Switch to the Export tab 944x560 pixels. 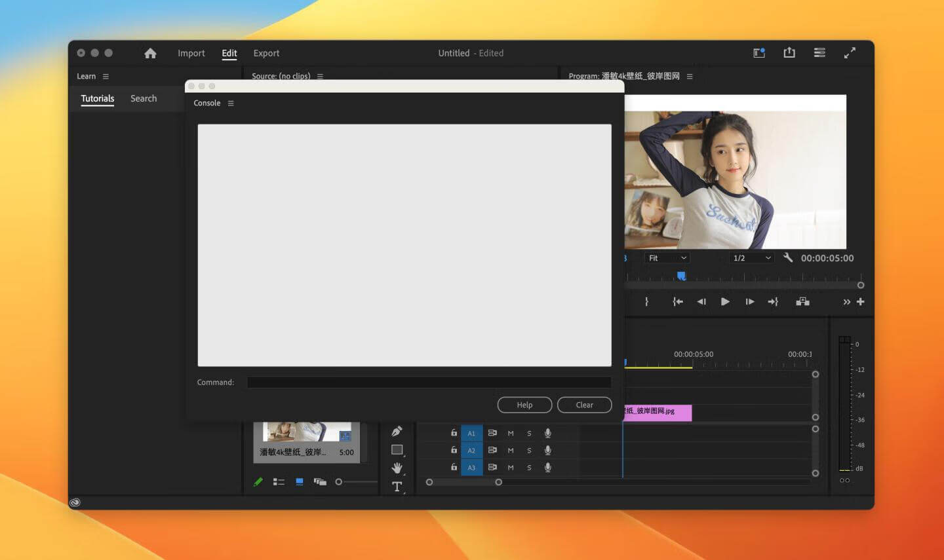click(266, 54)
